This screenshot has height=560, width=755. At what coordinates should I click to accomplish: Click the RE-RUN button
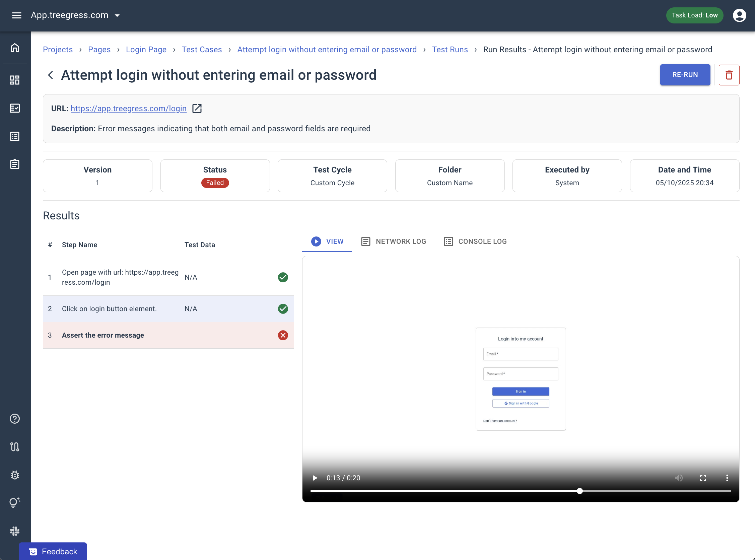[685, 75]
